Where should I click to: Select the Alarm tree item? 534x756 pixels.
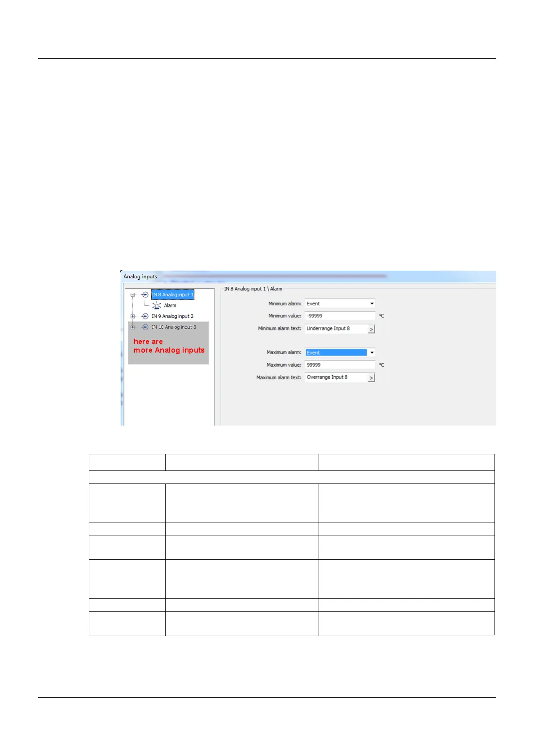tap(170, 306)
